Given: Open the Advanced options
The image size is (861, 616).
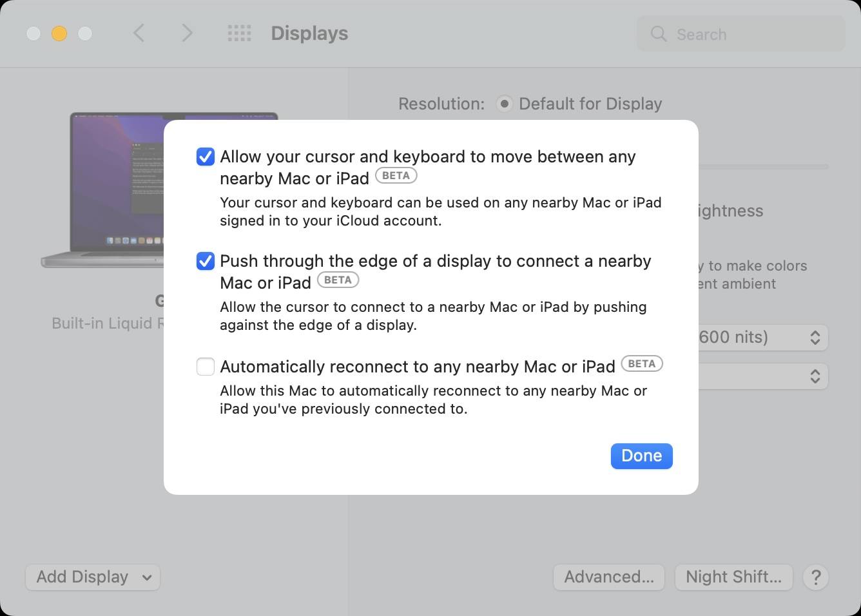Looking at the screenshot, I should pos(608,577).
